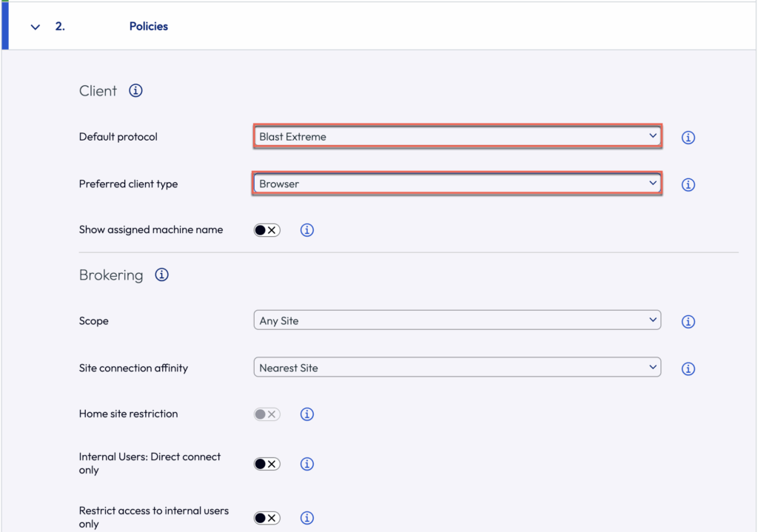Click info icon for Preferred client type
Image resolution: width=758 pixels, height=532 pixels.
click(688, 185)
